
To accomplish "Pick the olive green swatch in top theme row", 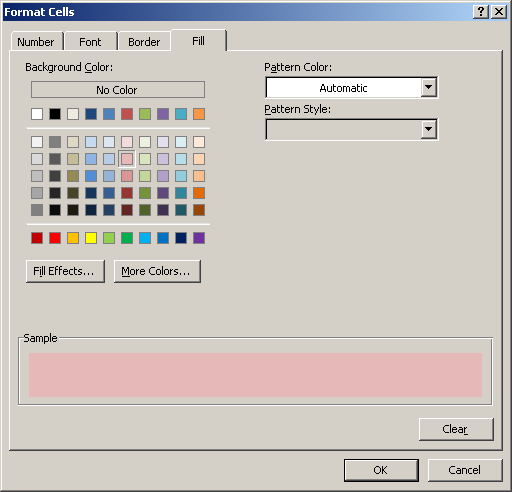I will pos(145,114).
